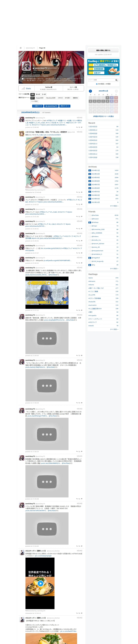Select calendar day 4 in November
The image size is (138, 644).
(x=90, y=101)
